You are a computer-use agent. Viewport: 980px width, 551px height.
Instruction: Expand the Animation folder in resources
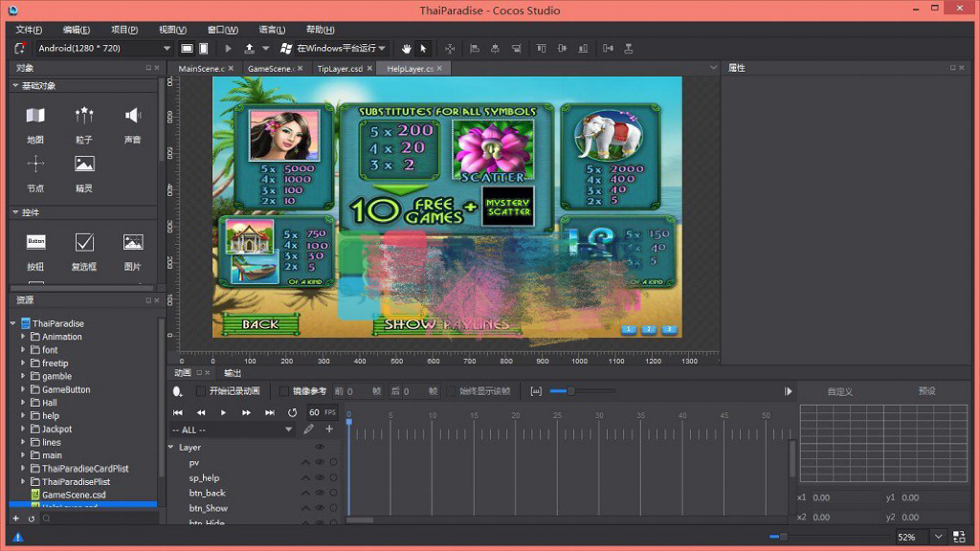(x=24, y=337)
